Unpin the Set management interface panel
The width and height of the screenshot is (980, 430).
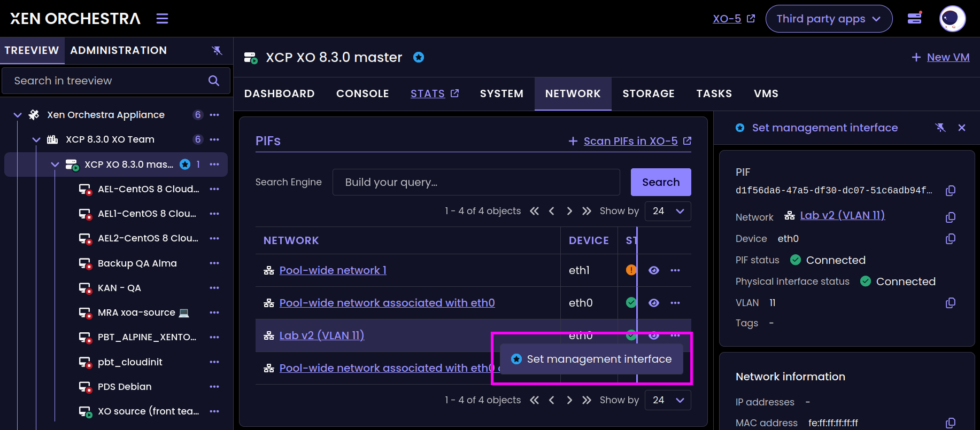pyautogui.click(x=940, y=128)
